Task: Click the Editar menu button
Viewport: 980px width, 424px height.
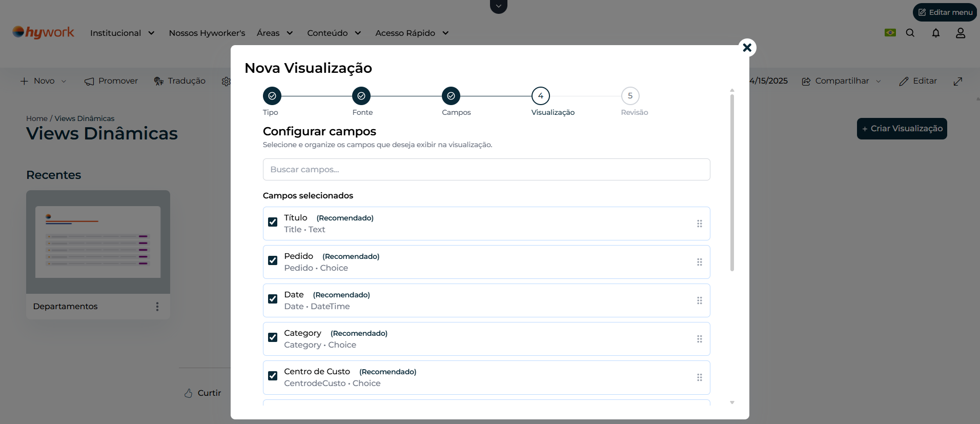Action: pos(945,12)
